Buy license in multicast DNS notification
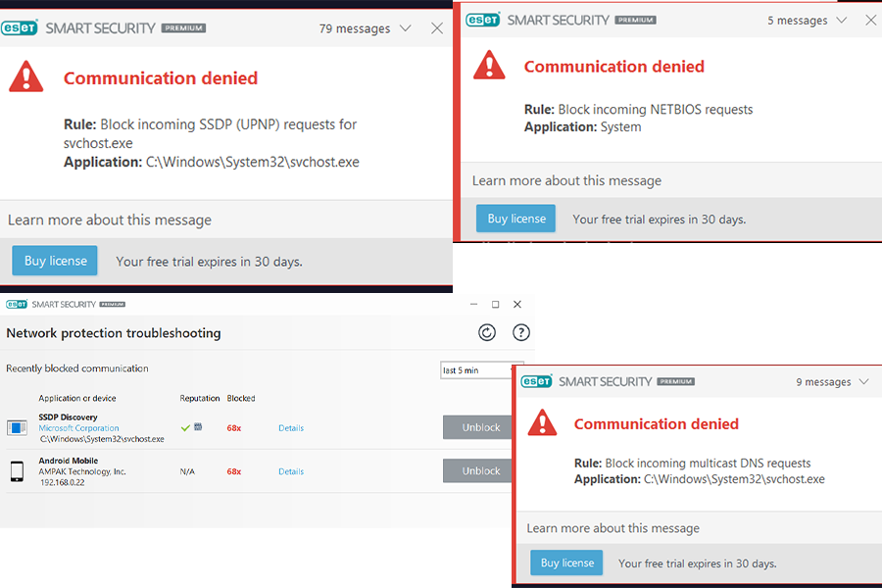The height and width of the screenshot is (588, 882). (x=566, y=563)
